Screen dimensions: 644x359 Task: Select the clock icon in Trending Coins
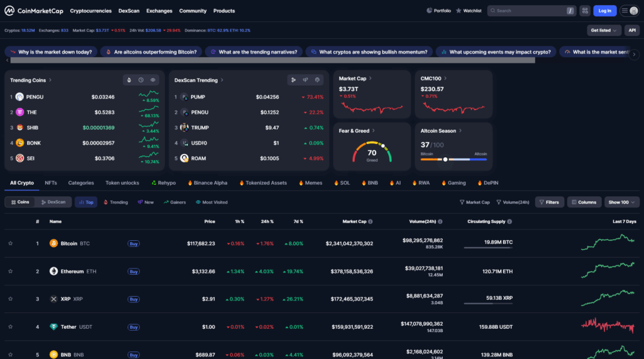coord(141,80)
